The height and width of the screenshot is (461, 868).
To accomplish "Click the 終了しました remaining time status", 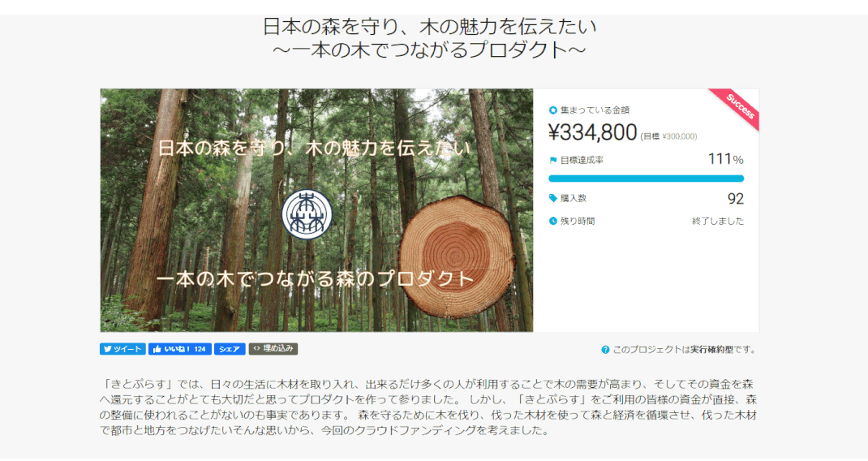I will (x=718, y=221).
